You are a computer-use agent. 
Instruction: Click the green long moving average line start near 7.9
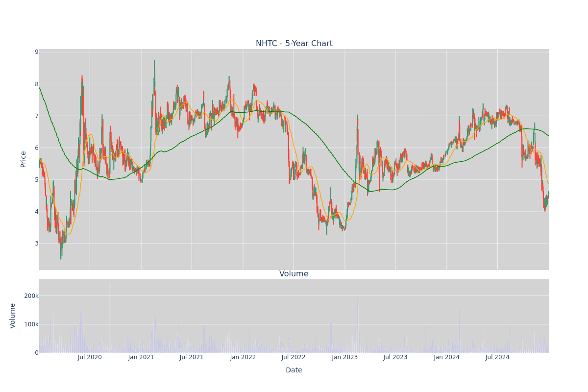coord(40,89)
